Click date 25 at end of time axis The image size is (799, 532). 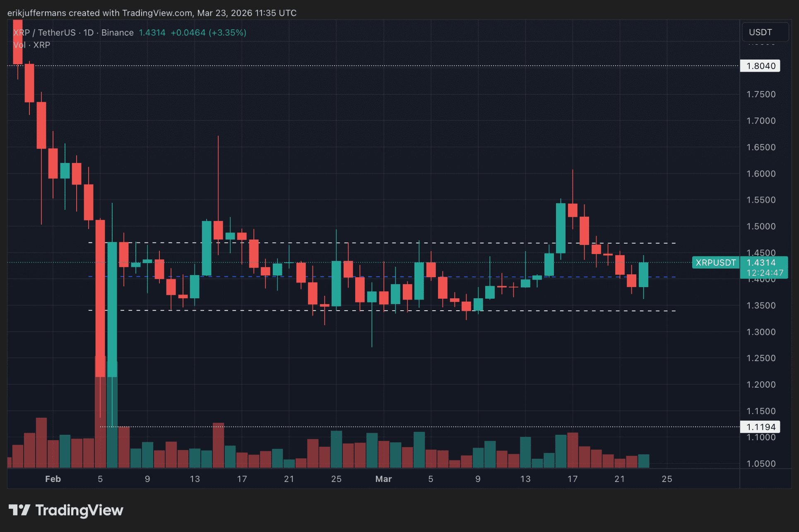tap(667, 479)
